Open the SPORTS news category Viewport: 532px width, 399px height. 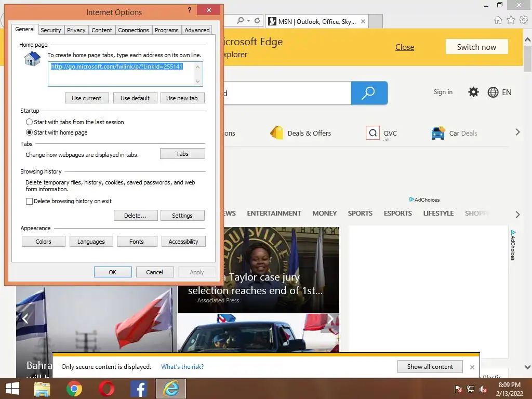pyautogui.click(x=360, y=214)
